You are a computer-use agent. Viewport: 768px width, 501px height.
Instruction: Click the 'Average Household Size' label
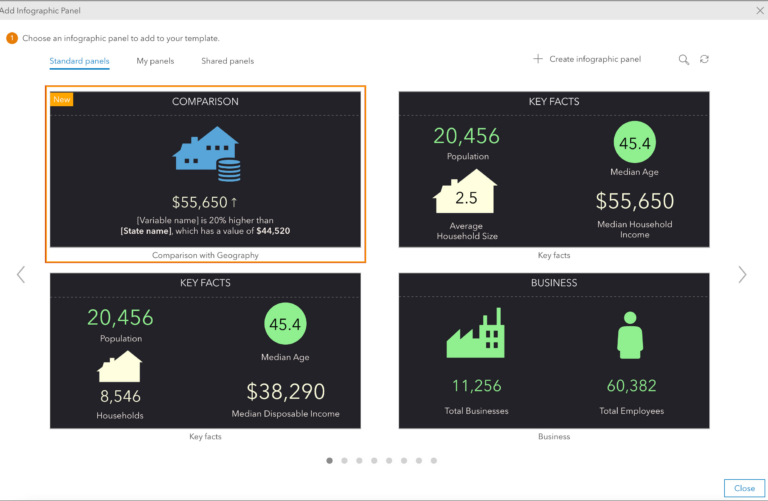pyautogui.click(x=467, y=231)
